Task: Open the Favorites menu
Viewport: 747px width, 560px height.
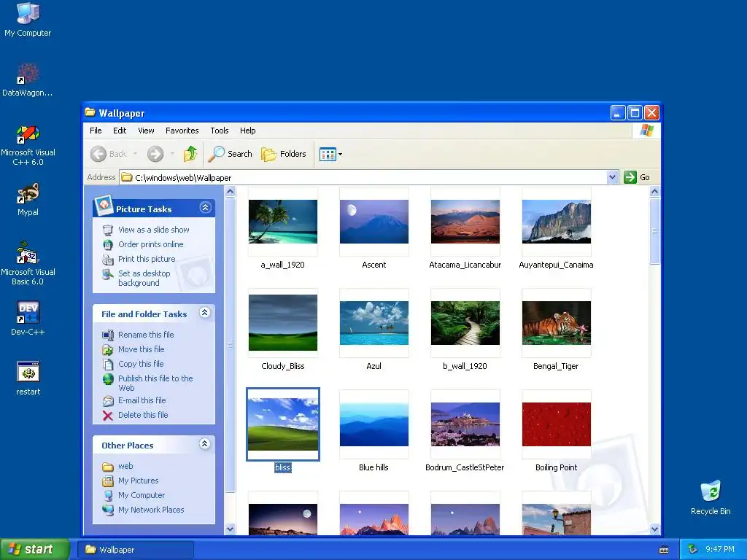Action: click(182, 131)
